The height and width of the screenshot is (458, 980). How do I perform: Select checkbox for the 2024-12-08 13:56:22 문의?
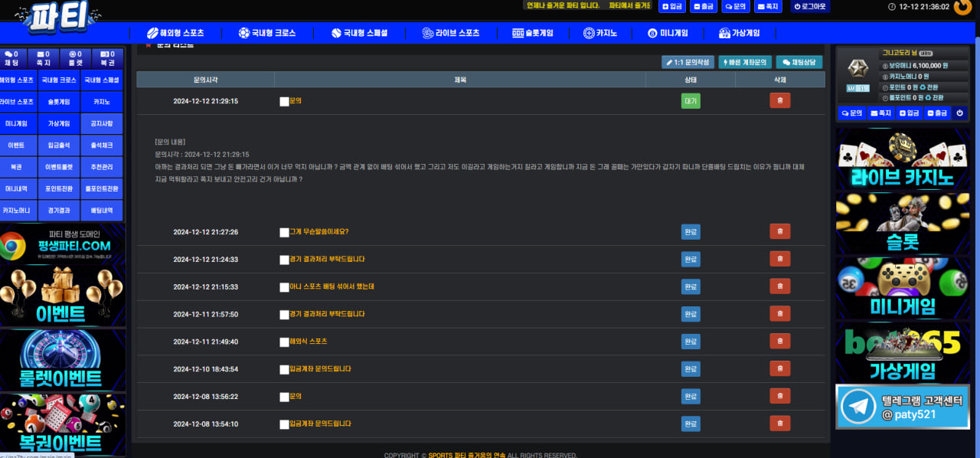(284, 397)
